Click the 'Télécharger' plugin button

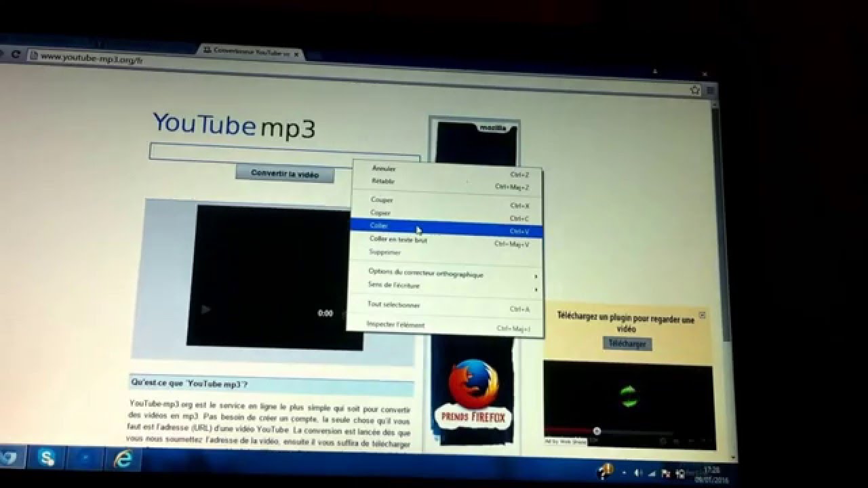coord(627,344)
